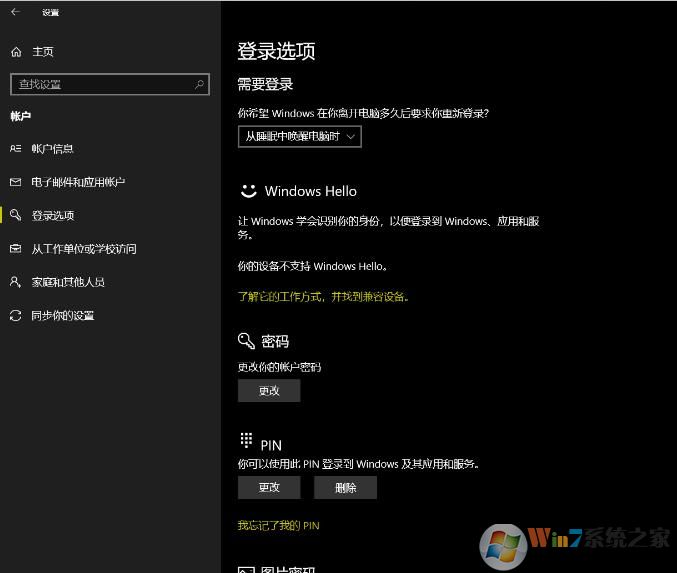Click the person icon for 家庭和其他人员
The width and height of the screenshot is (677, 573).
pos(16,282)
